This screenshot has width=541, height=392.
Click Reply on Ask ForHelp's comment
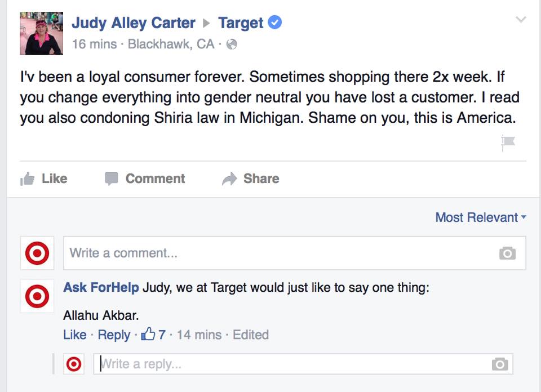pos(114,335)
